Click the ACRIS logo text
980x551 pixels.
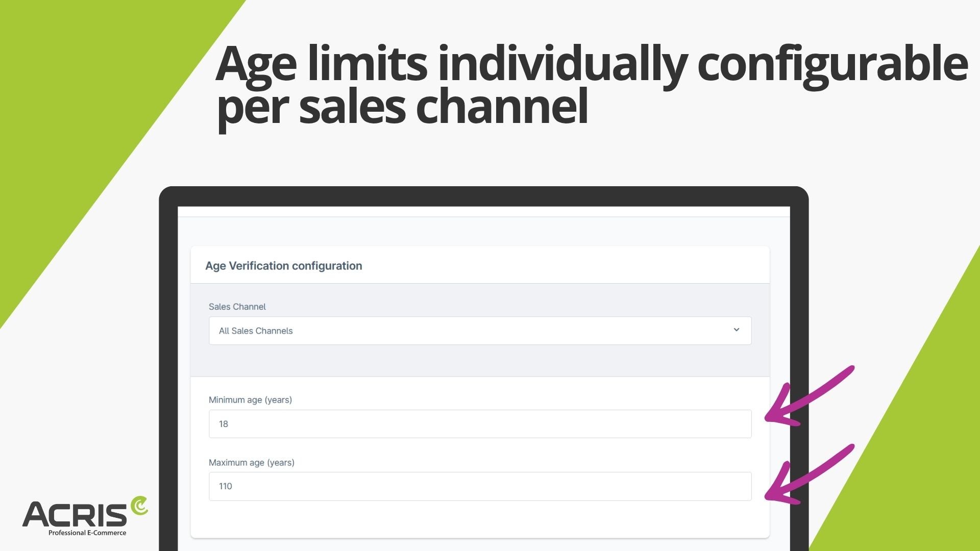coord(75,514)
